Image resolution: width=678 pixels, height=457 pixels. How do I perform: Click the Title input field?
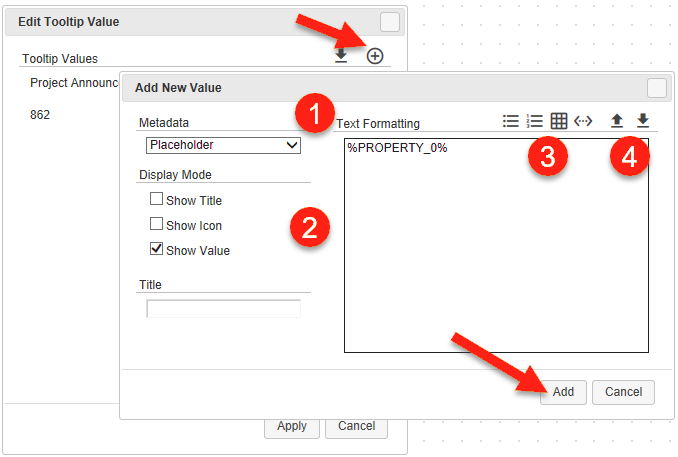[223, 309]
